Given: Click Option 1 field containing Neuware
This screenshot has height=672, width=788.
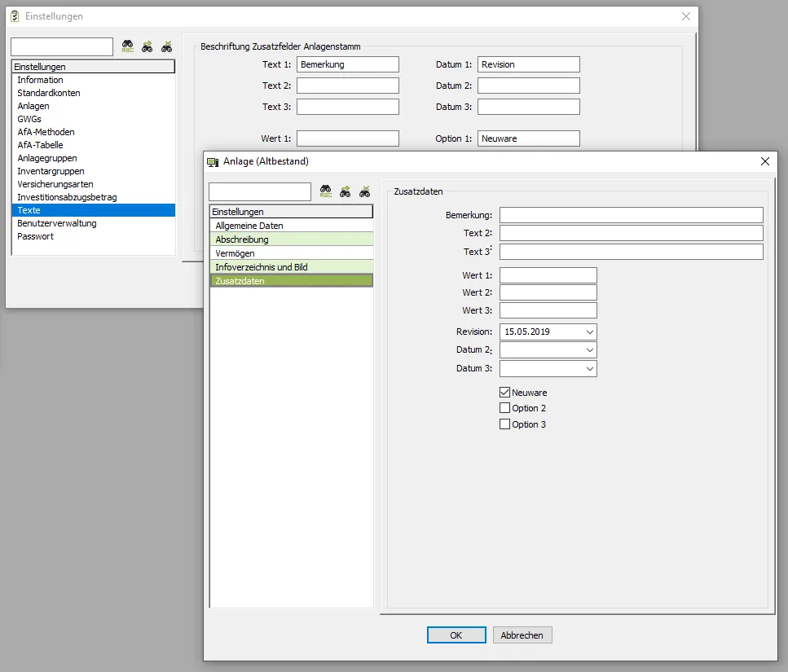Looking at the screenshot, I should point(529,138).
